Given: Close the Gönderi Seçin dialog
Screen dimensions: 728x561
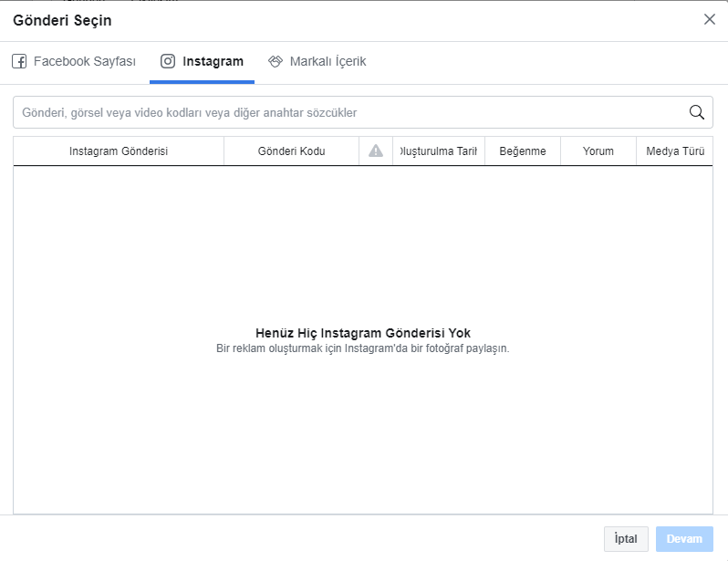Looking at the screenshot, I should [710, 19].
